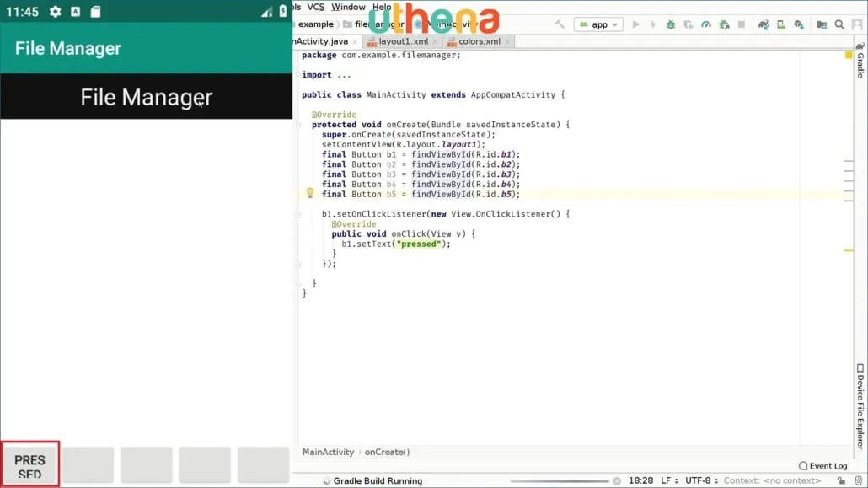Collapse the b1.setOnClickListener fold marker
Image resolution: width=868 pixels, height=488 pixels.
[297, 214]
